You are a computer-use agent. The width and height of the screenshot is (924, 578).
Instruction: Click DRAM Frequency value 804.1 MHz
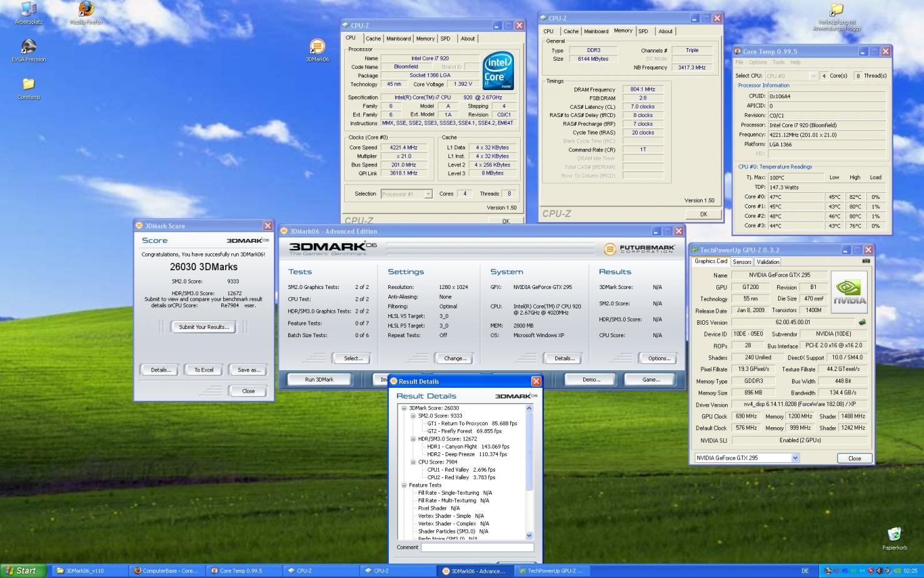point(643,89)
